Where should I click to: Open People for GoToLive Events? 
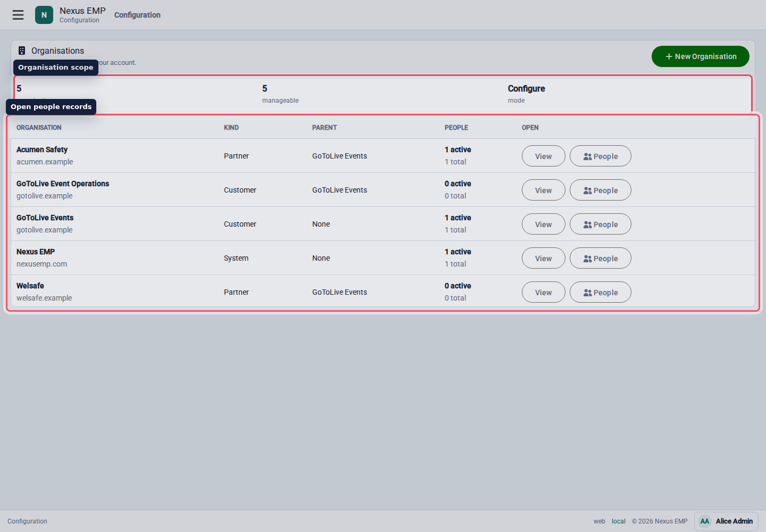601,224
